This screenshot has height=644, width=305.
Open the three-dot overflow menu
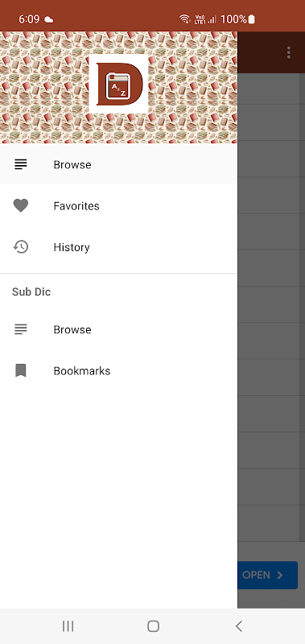pos(289,52)
